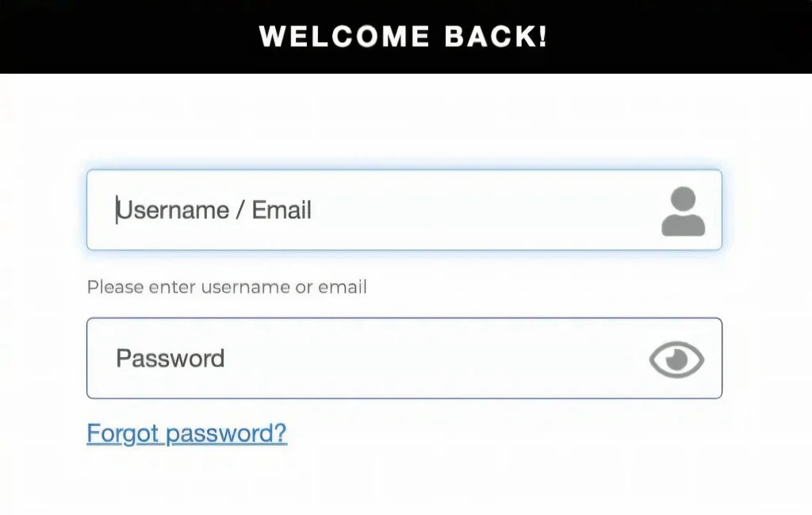Show the password using the eye icon
The height and width of the screenshot is (515, 812).
tap(676, 359)
